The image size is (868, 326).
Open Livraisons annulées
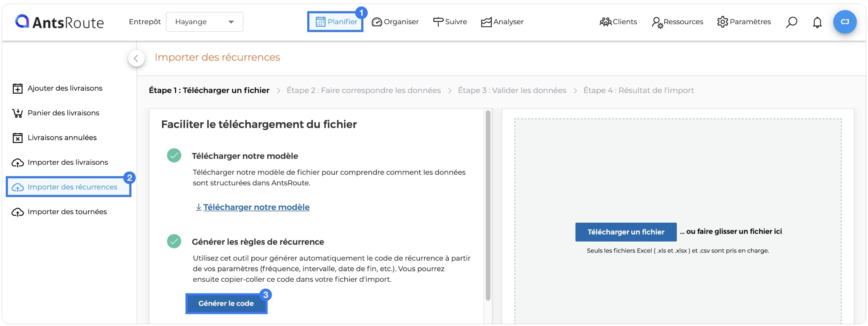pos(54,138)
